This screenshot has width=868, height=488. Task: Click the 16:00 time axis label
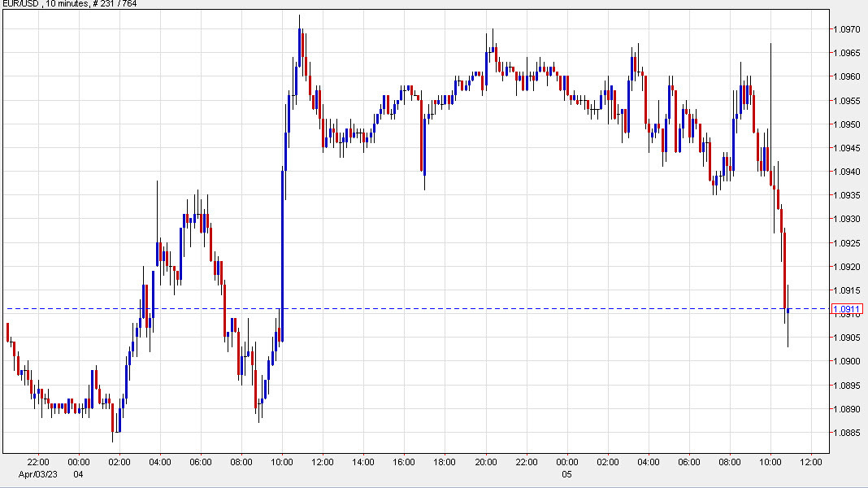click(404, 462)
